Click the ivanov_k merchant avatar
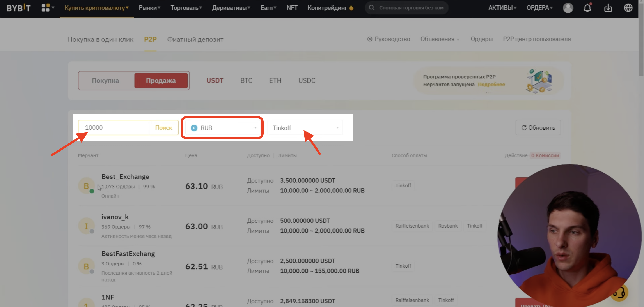 point(86,226)
